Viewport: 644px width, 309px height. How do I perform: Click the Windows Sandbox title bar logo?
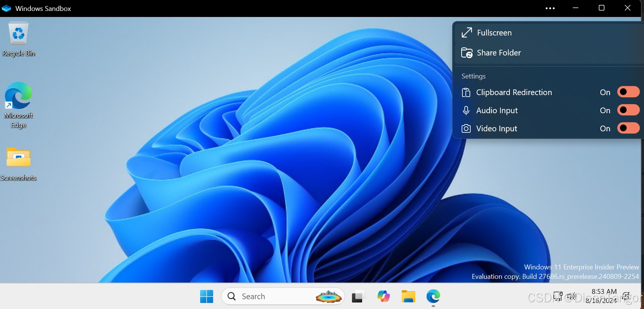point(6,8)
